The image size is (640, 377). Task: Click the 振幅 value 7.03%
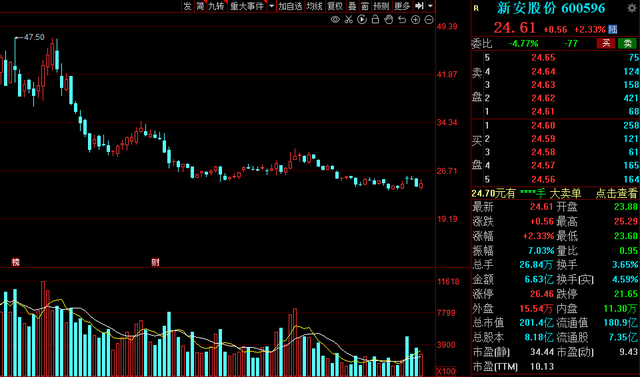[x=540, y=251]
